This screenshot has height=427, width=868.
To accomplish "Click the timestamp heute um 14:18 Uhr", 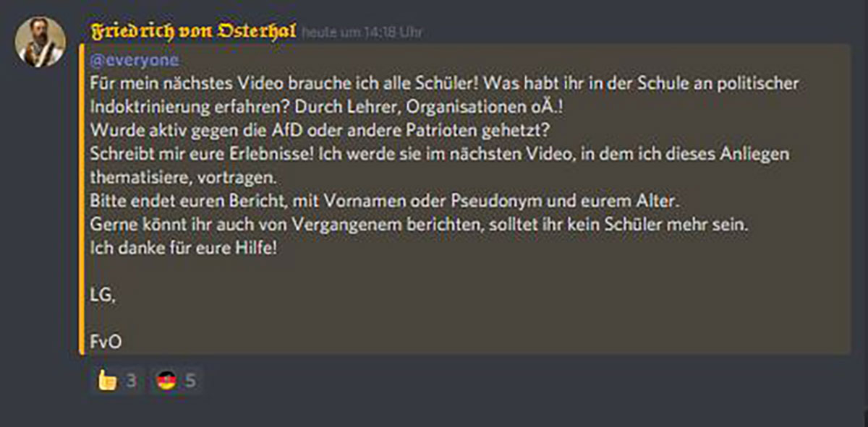I will coord(362,33).
